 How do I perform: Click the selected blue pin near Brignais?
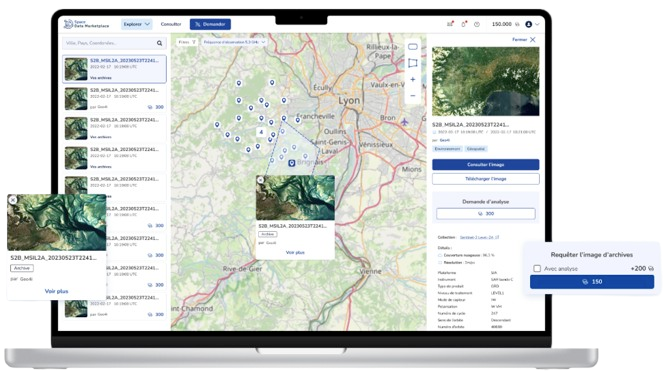(x=291, y=163)
